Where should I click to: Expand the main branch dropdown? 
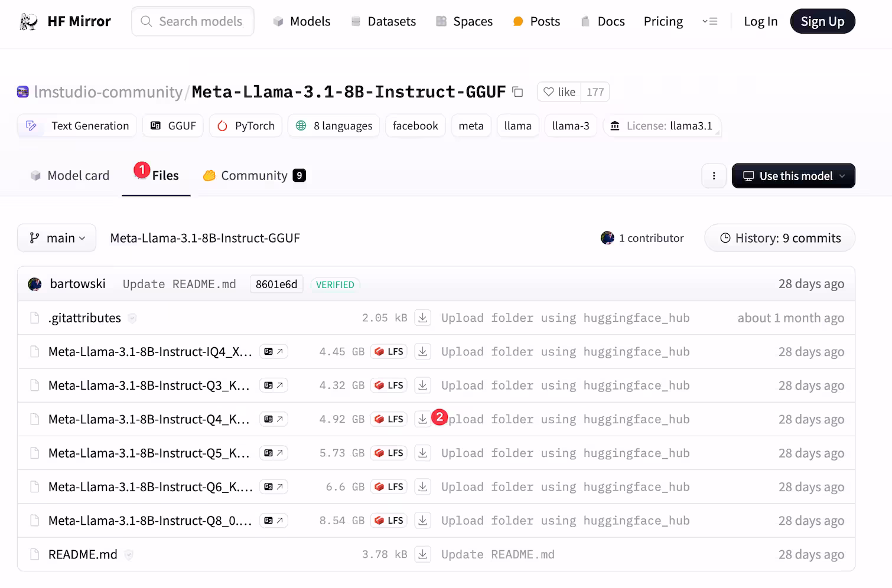[57, 238]
